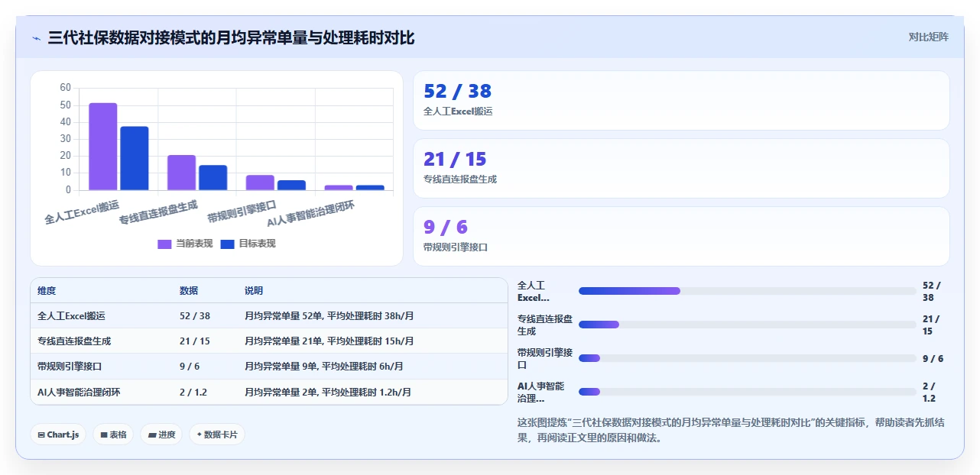Click the blue bar for 专线直连报盘生成

coord(213,178)
